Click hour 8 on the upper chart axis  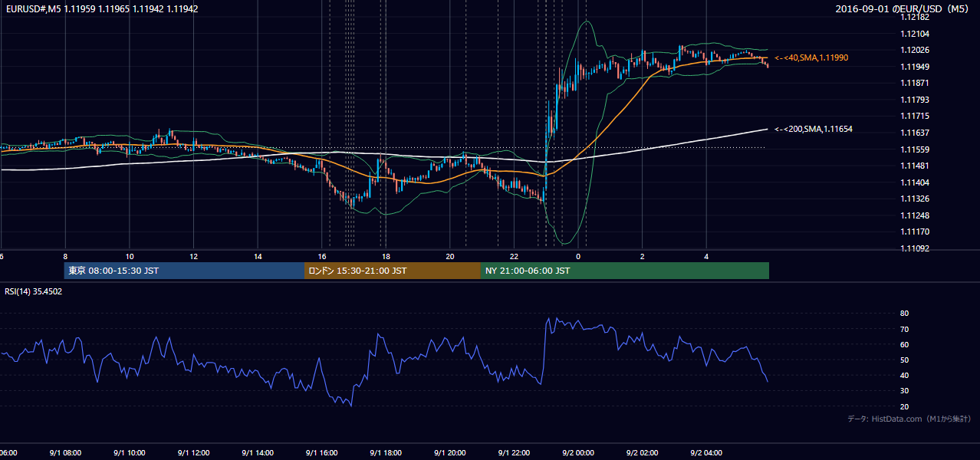65,256
